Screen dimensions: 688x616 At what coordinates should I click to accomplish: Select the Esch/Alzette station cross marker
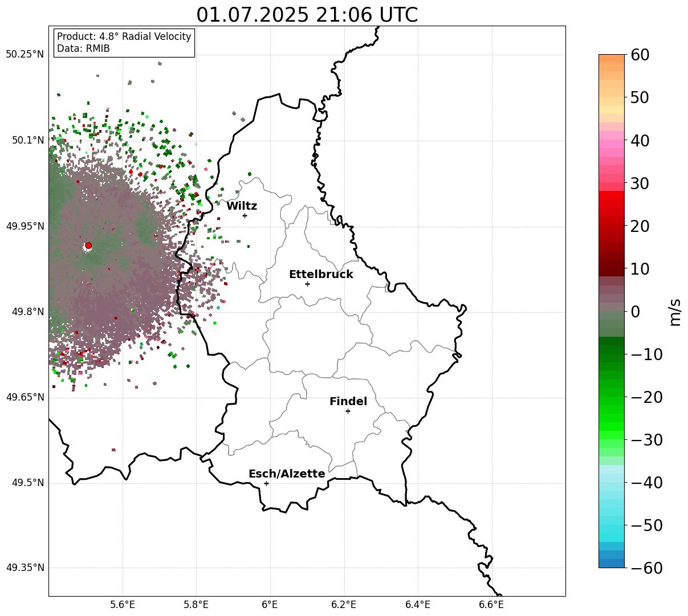(266, 483)
